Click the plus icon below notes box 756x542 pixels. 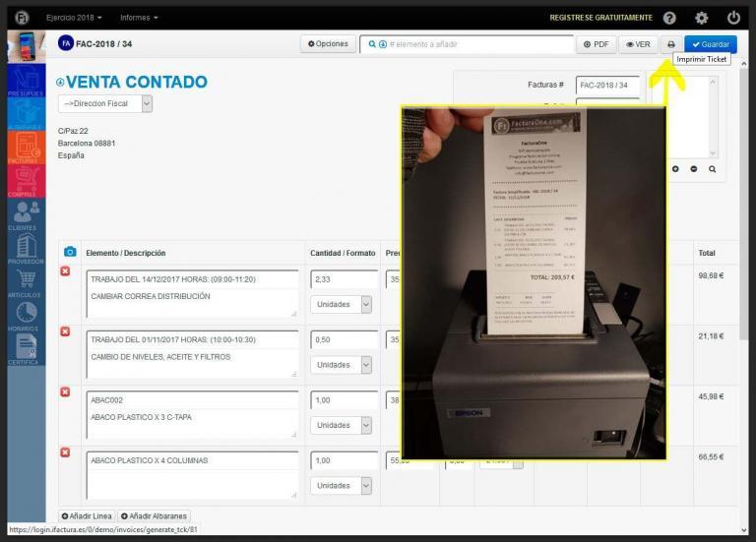pyautogui.click(x=675, y=169)
